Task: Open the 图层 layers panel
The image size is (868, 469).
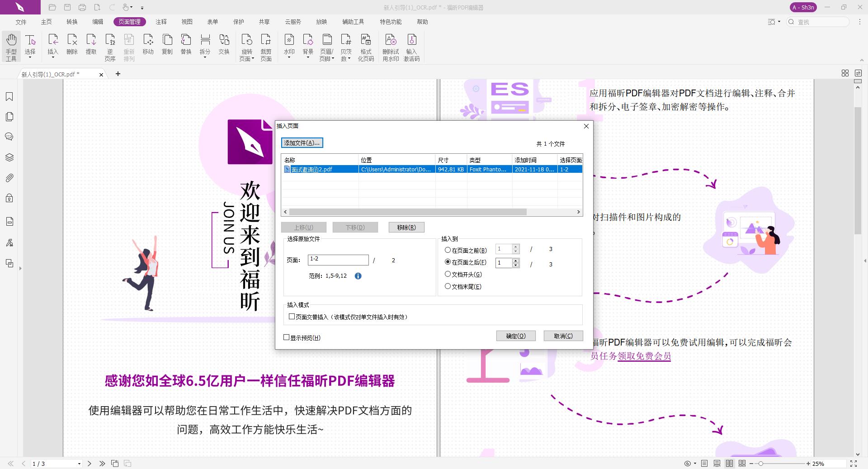Action: click(x=9, y=157)
